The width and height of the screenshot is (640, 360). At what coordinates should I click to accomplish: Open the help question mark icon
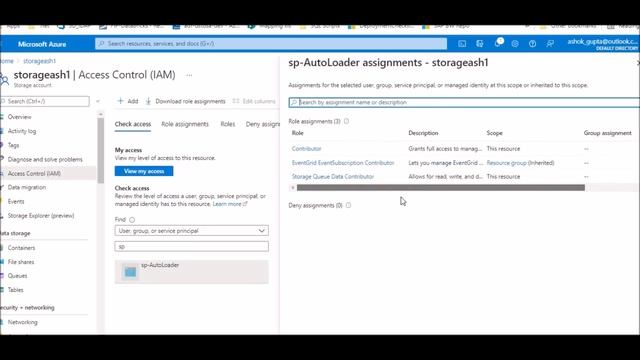tap(533, 44)
